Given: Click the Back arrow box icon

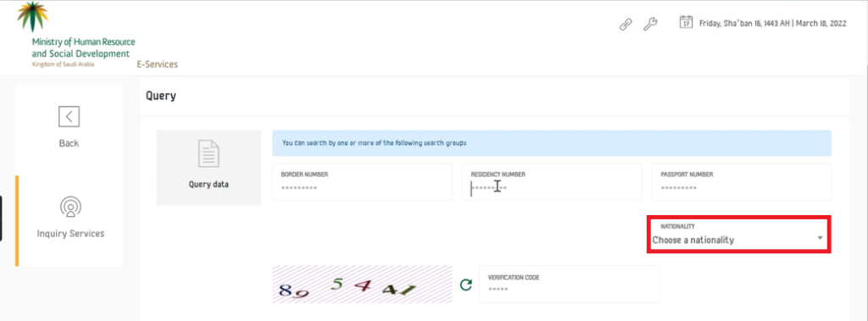Looking at the screenshot, I should click(70, 116).
